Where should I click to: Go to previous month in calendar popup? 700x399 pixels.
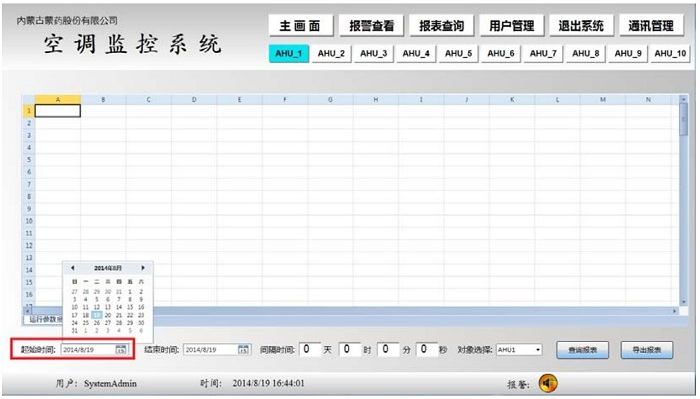[73, 268]
